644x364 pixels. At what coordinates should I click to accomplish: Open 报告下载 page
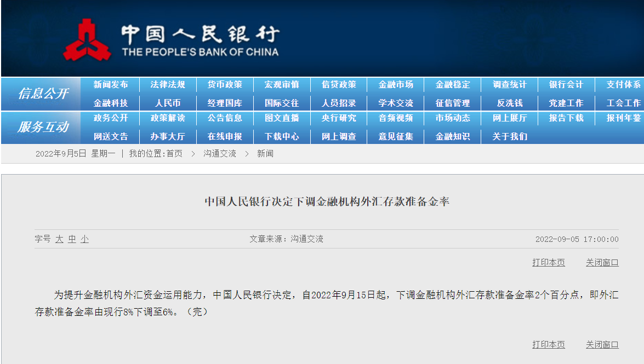coord(566,118)
